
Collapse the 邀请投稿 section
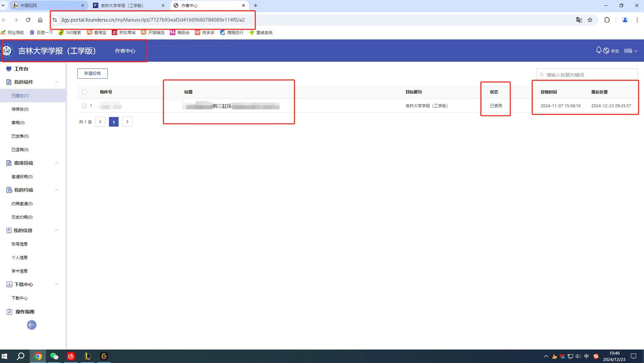pos(57,163)
